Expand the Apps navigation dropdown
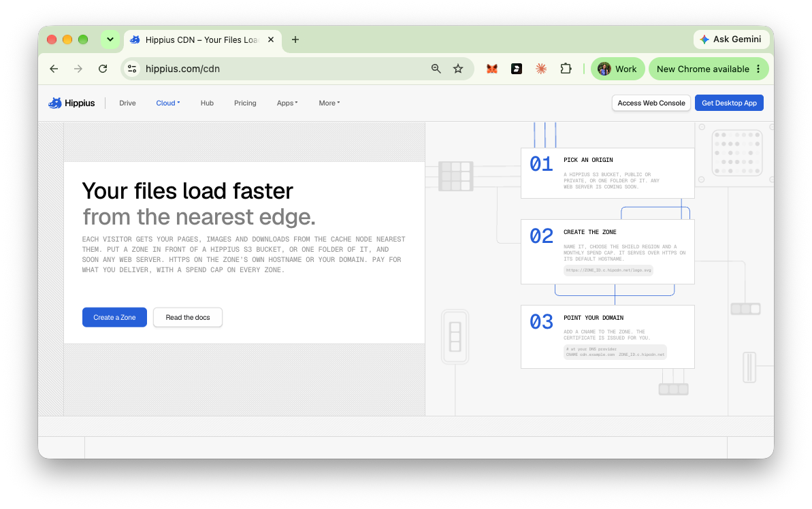This screenshot has height=509, width=812. click(287, 103)
